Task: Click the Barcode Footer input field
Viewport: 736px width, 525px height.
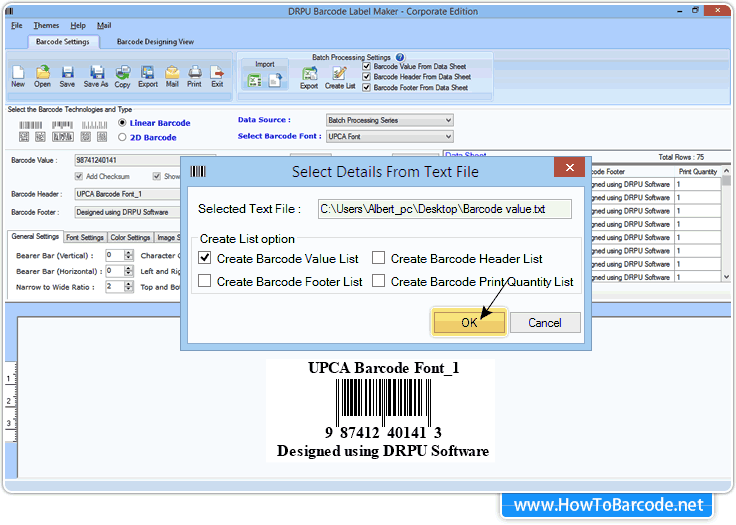Action: 128,212
